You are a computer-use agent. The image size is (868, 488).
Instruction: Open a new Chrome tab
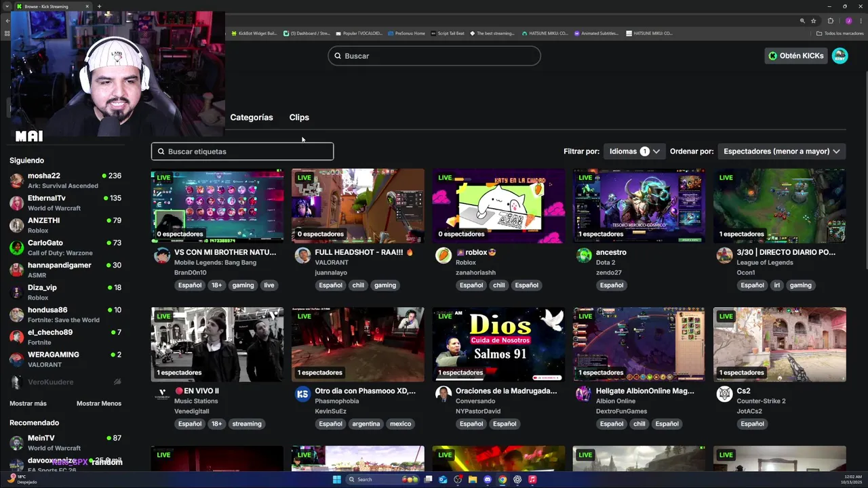pyautogui.click(x=99, y=6)
